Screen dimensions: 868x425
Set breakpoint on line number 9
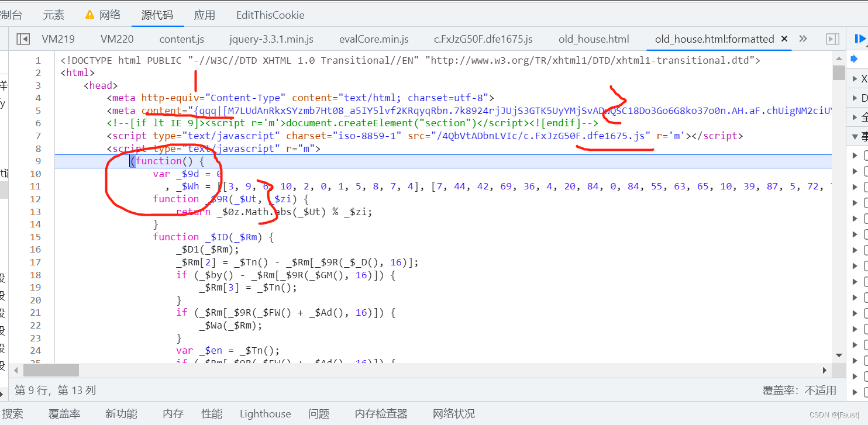coord(38,161)
